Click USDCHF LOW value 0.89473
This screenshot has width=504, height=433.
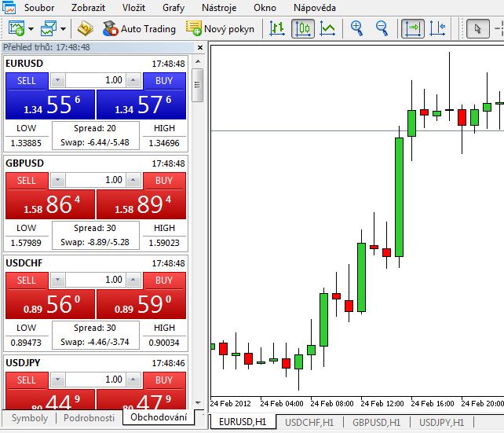26,343
